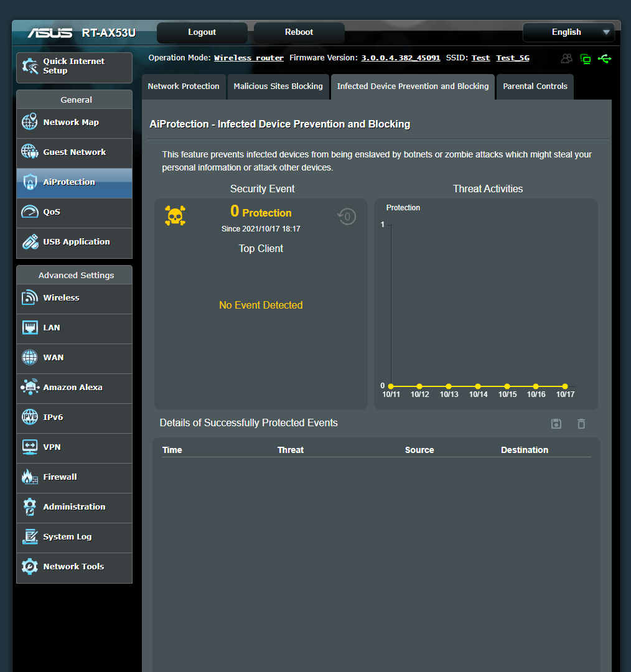This screenshot has height=672, width=631.
Task: Click the USB Application icon
Action: (x=30, y=241)
